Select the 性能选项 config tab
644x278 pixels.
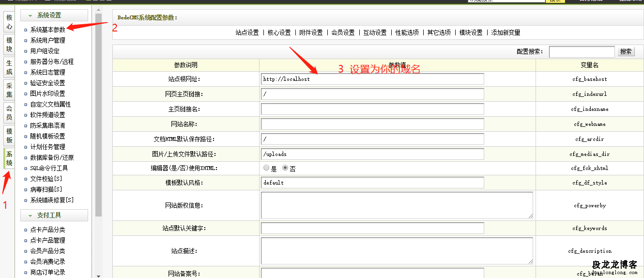coord(407,32)
